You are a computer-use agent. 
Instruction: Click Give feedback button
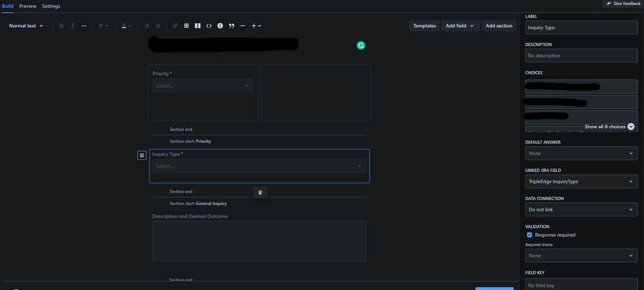[x=623, y=4]
